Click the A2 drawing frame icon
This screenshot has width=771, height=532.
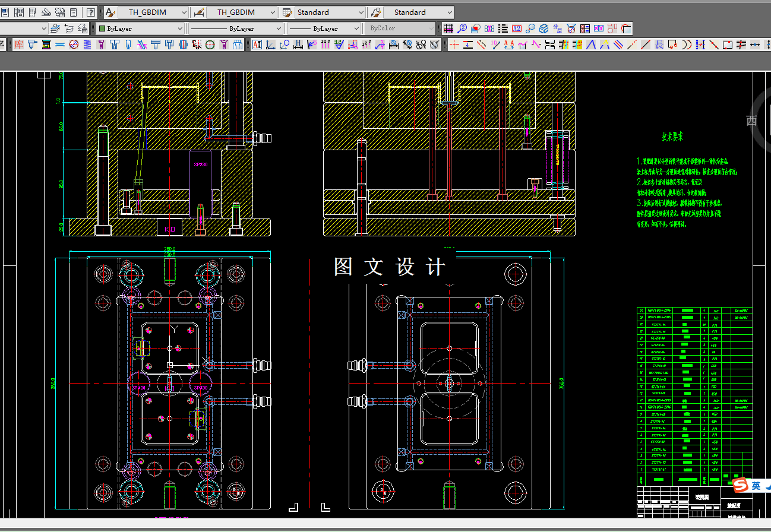tap(517, 28)
